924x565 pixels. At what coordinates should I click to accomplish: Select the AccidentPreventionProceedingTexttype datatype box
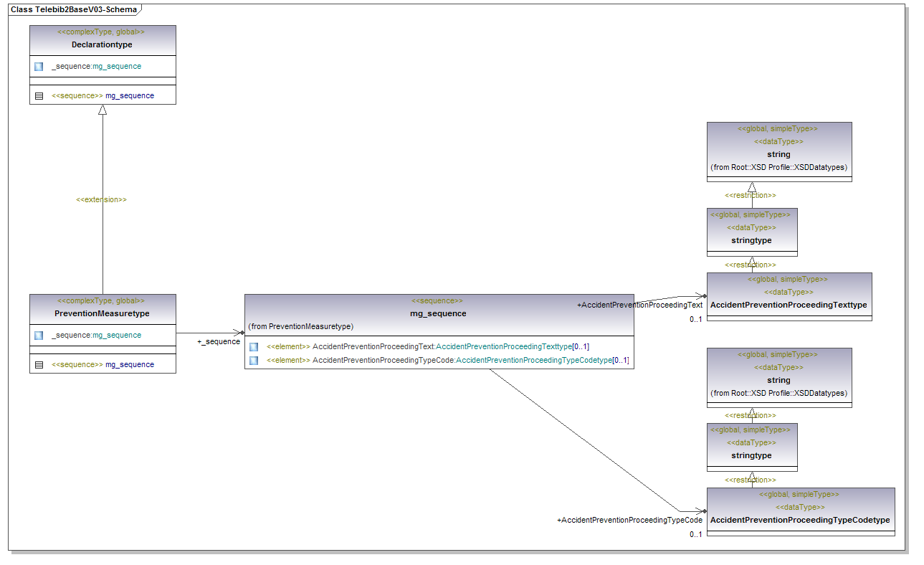(x=789, y=305)
